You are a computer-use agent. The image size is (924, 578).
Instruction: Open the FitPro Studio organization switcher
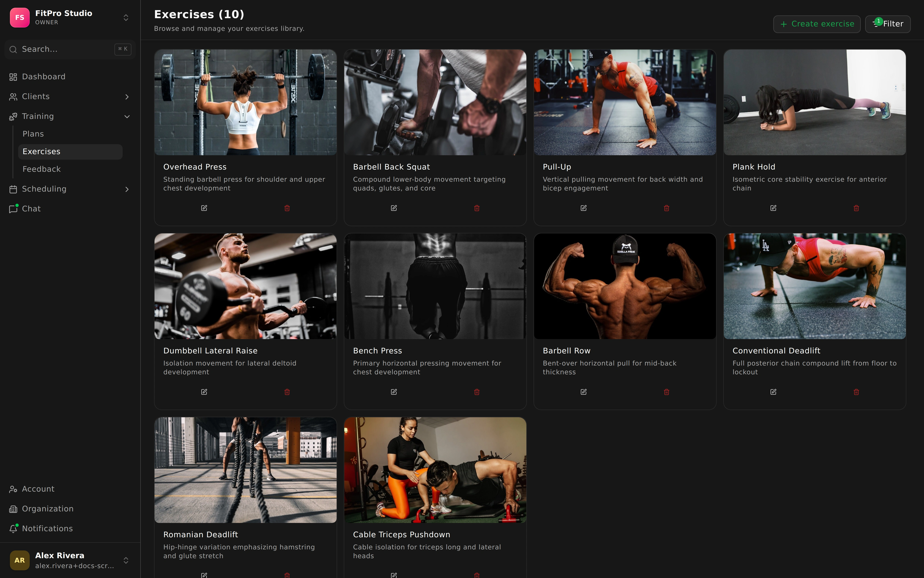[70, 18]
